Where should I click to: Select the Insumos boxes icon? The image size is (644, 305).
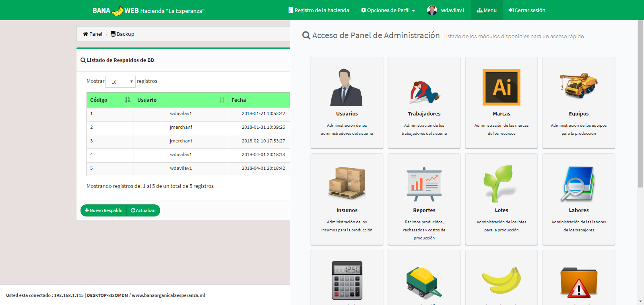347,183
